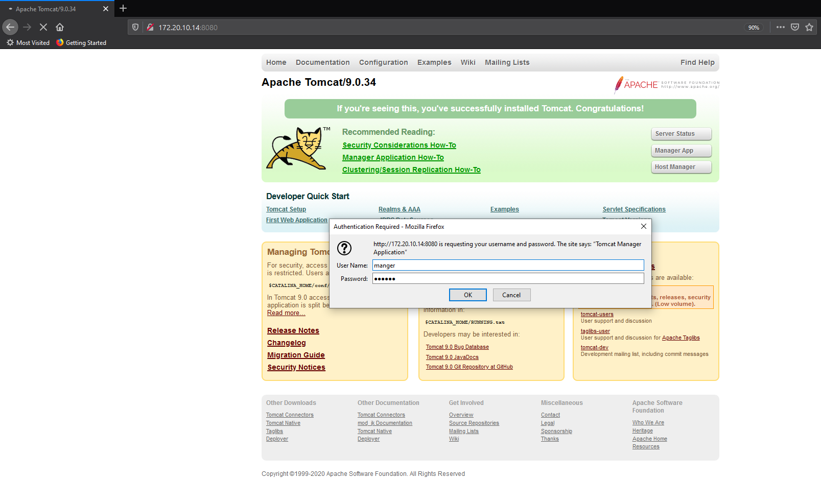Open the Examples nav item in top bar
Screen dimensions: 821x504
click(434, 62)
